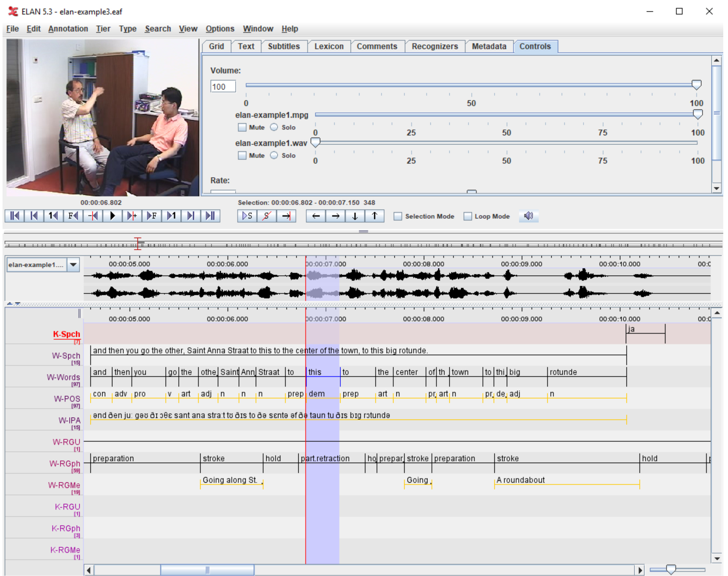This screenshot has height=576, width=728.
Task: Go to next frame button
Action: click(x=152, y=216)
